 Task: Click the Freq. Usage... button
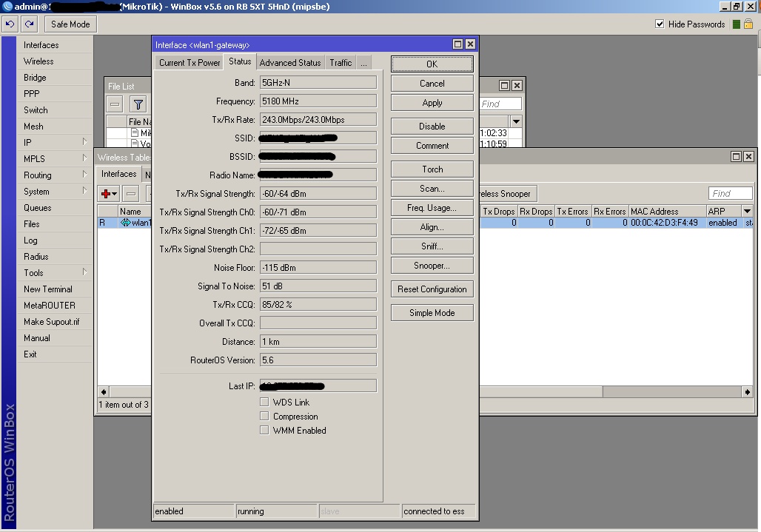[x=432, y=208]
